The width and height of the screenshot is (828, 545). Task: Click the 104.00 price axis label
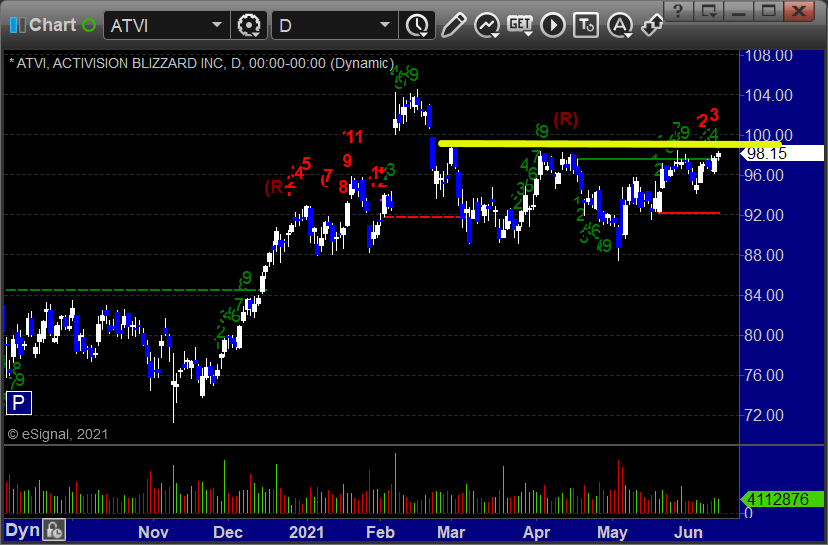(x=768, y=95)
